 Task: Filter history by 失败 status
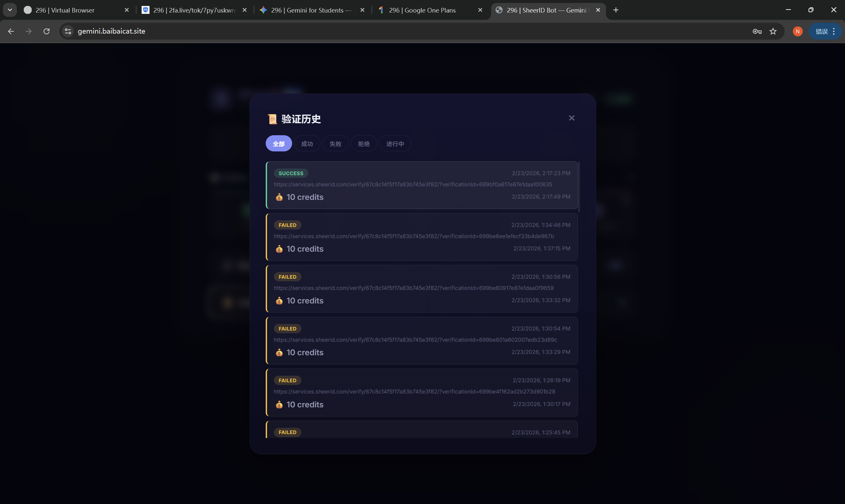click(x=335, y=144)
